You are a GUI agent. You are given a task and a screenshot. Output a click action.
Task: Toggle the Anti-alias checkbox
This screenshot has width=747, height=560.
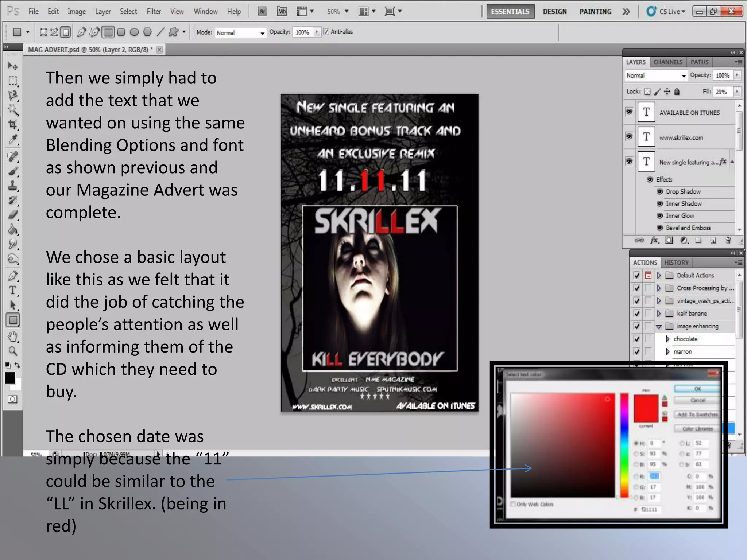point(326,32)
